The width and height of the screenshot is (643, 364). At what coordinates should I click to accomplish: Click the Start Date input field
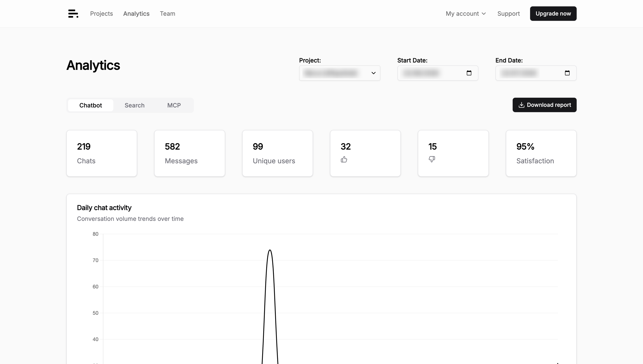438,73
